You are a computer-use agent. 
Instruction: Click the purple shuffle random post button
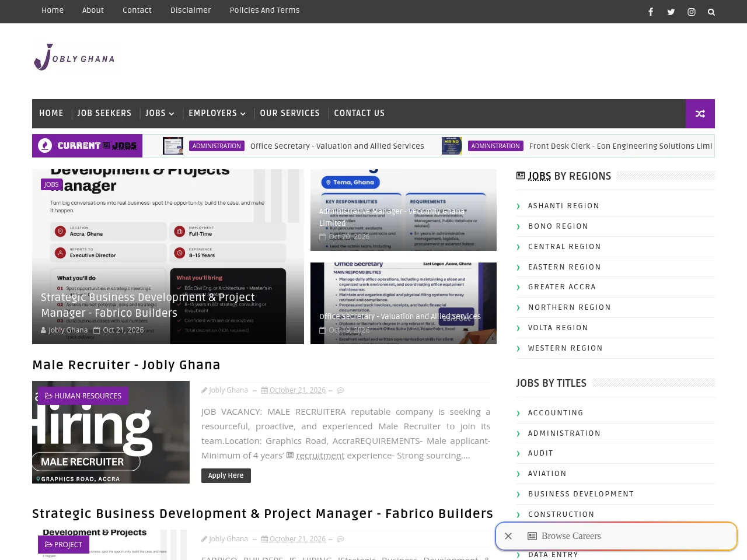(700, 114)
